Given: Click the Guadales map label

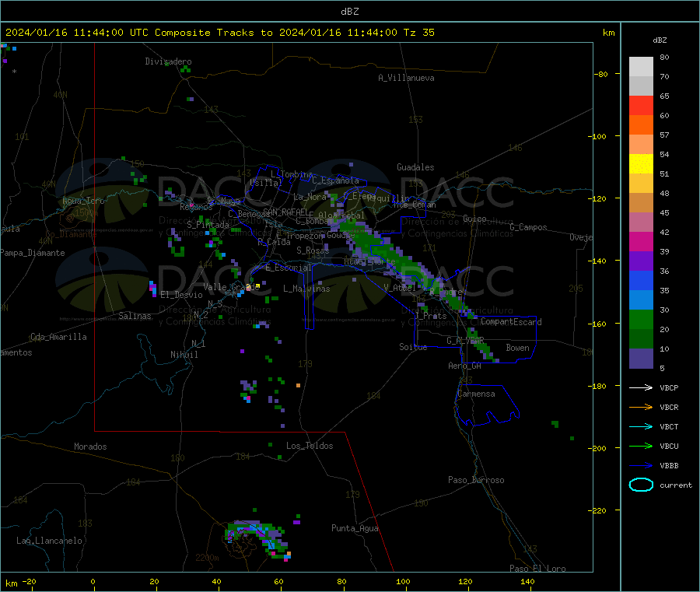Looking at the screenshot, I should tap(415, 167).
